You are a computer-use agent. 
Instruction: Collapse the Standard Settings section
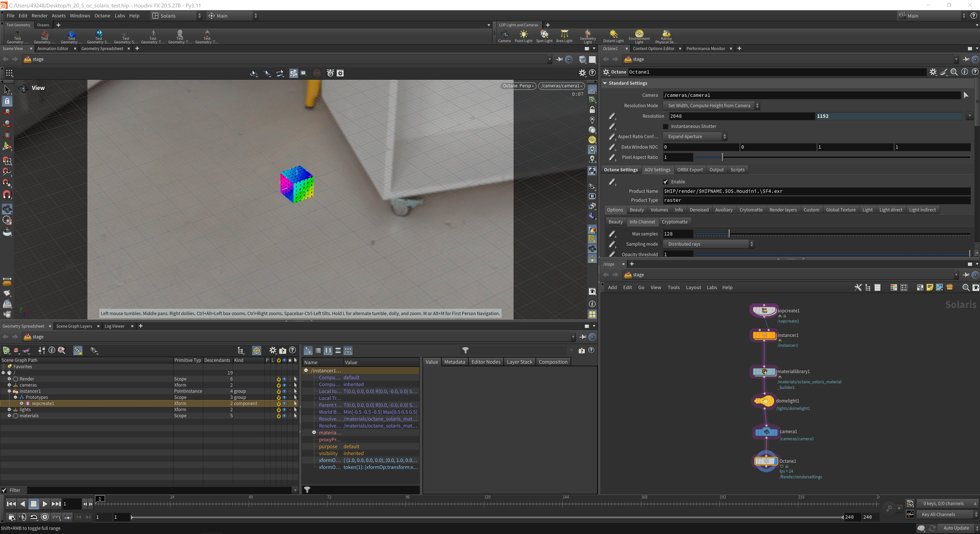click(605, 83)
